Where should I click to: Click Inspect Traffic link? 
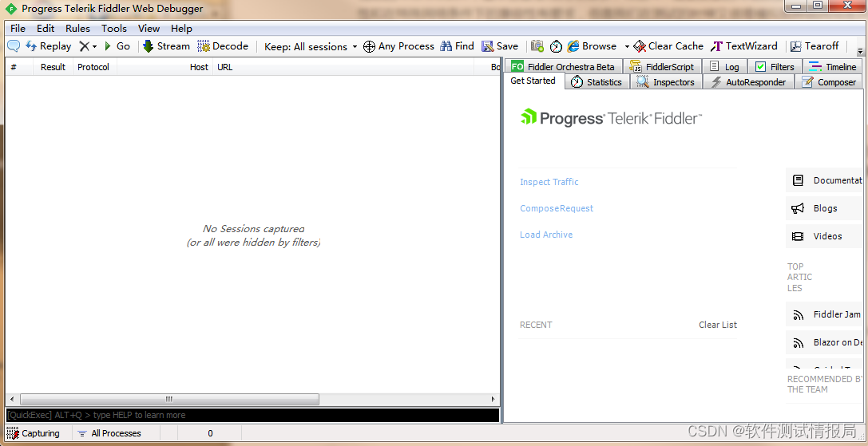549,182
